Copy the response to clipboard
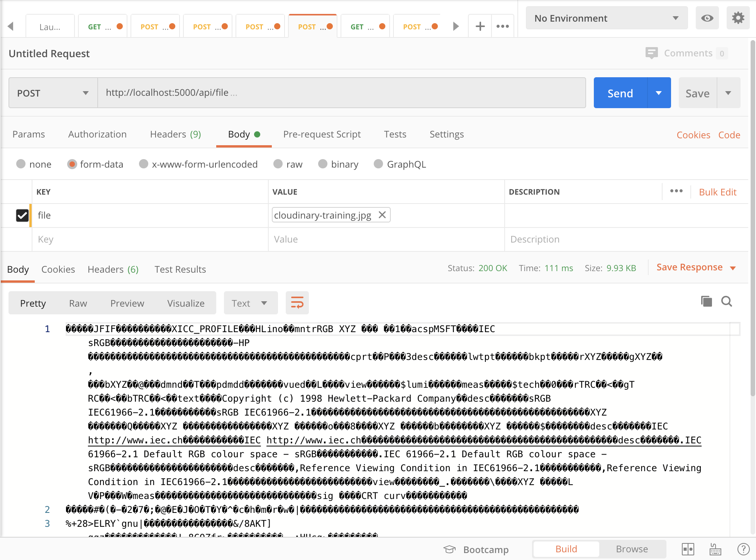 coord(706,301)
